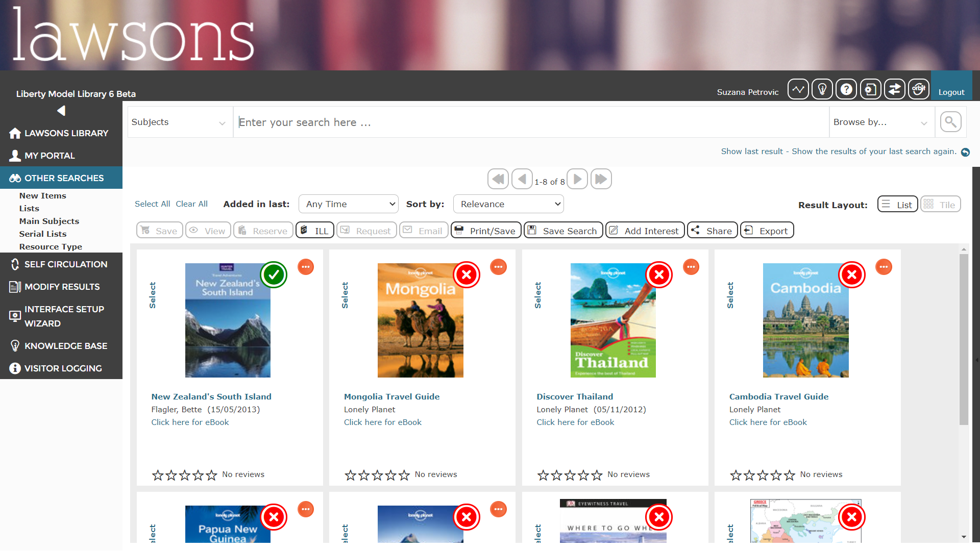
Task: Click the orbit icon near Logout
Action: coord(918,89)
